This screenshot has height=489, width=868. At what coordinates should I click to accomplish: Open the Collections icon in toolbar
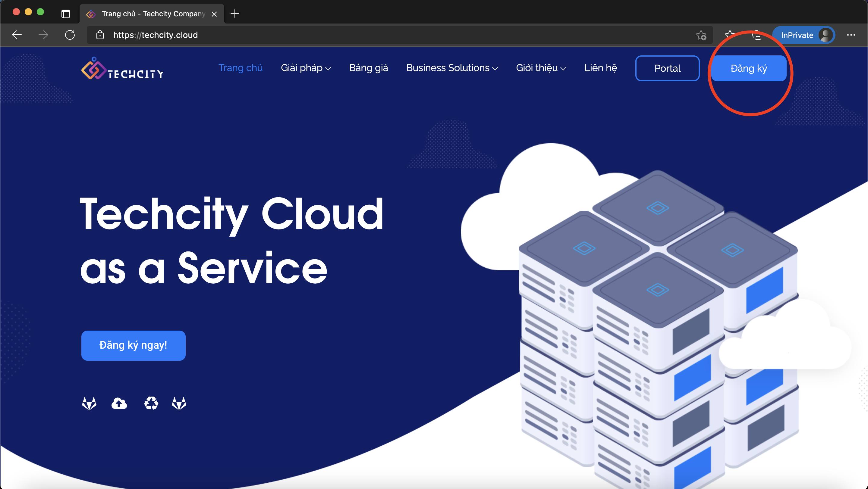click(756, 35)
